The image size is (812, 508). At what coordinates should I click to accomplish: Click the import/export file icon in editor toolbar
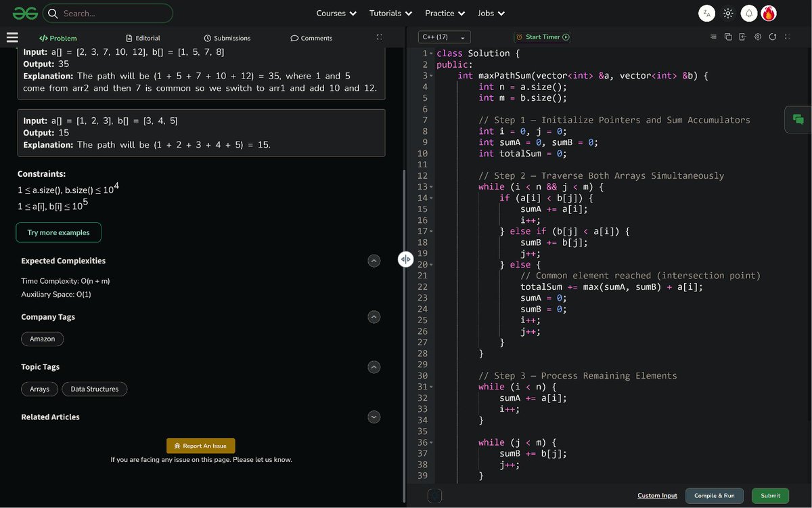742,37
